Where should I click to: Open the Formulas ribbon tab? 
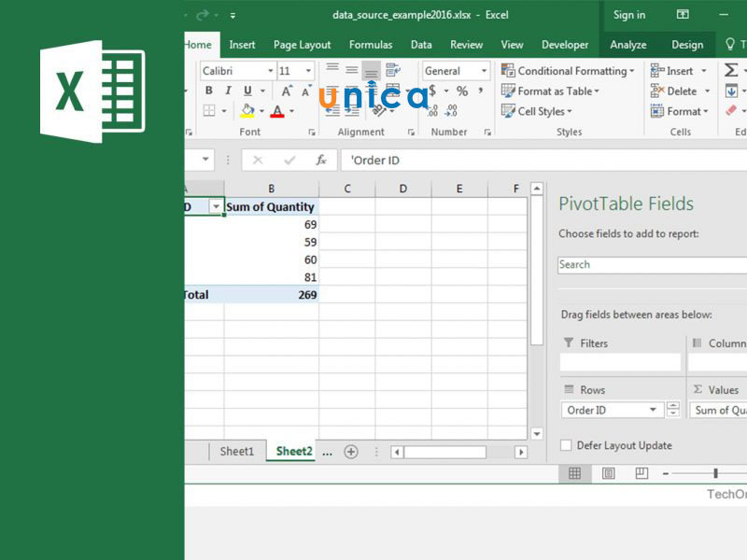coord(371,45)
